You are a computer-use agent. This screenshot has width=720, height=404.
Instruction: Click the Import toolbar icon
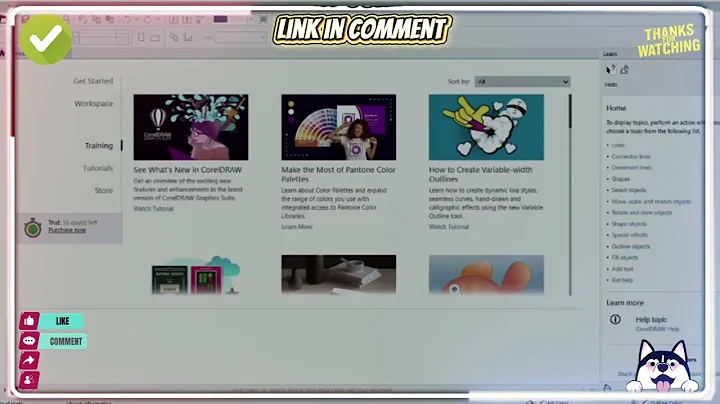tap(173, 19)
